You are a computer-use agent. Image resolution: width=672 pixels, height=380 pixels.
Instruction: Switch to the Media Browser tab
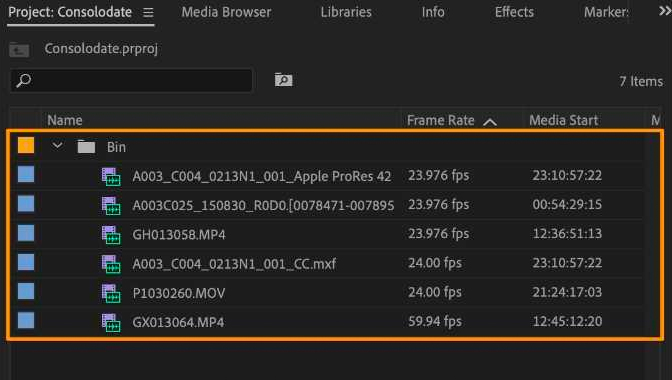point(226,12)
